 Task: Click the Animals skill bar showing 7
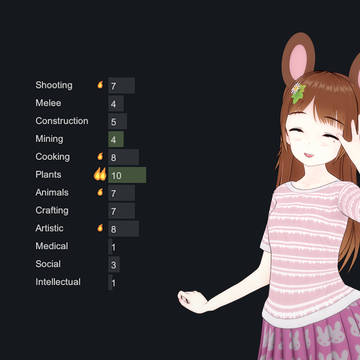(121, 193)
